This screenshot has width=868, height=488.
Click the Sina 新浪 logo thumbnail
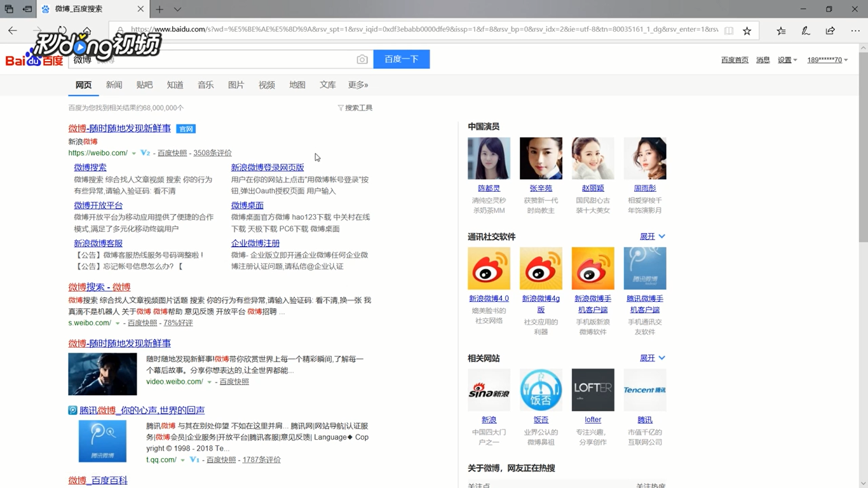pos(489,390)
